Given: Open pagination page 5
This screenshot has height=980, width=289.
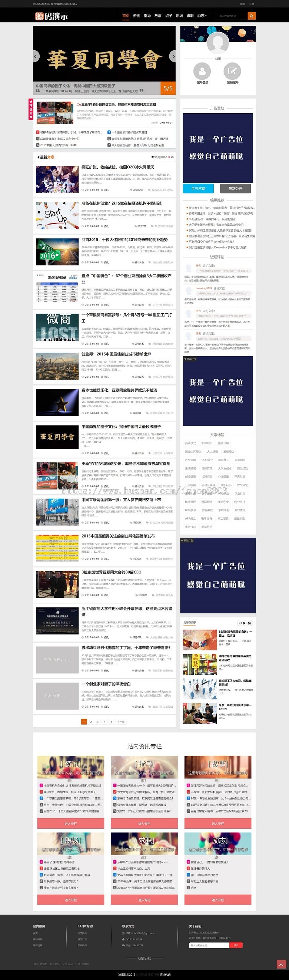Looking at the screenshot, I should click(x=112, y=722).
